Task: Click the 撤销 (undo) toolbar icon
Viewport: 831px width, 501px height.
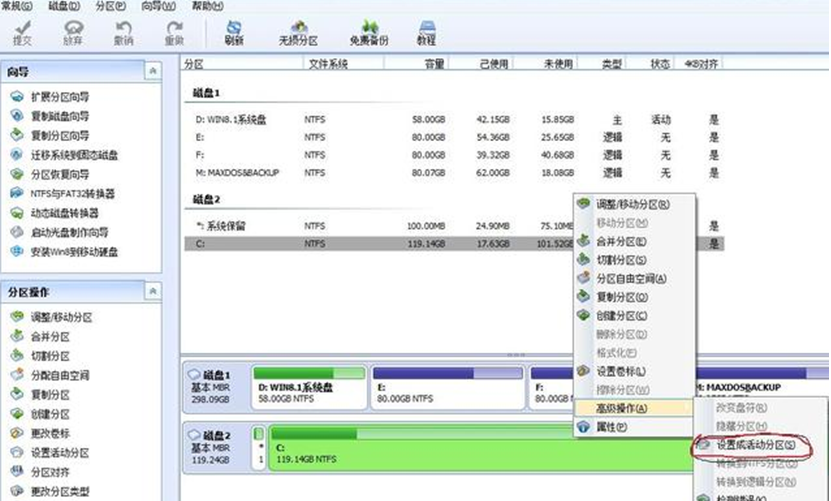Action: pos(123,32)
